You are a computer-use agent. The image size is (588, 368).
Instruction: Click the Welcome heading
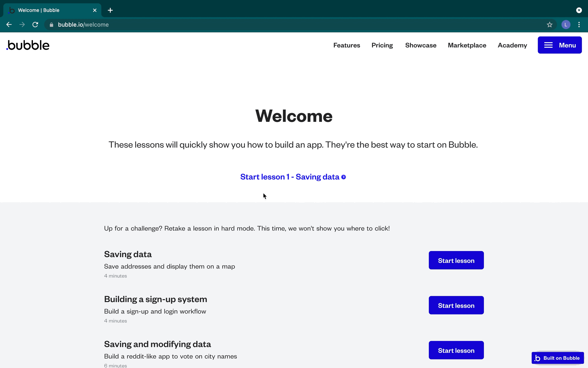[294, 116]
